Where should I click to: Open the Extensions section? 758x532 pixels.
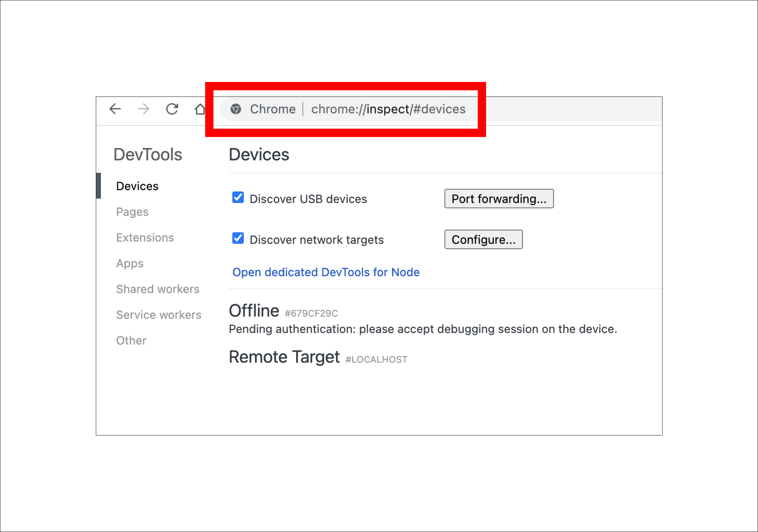[x=145, y=237]
